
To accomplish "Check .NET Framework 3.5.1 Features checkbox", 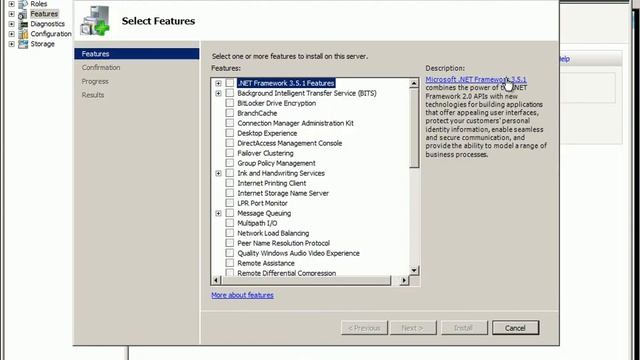I will (x=230, y=83).
